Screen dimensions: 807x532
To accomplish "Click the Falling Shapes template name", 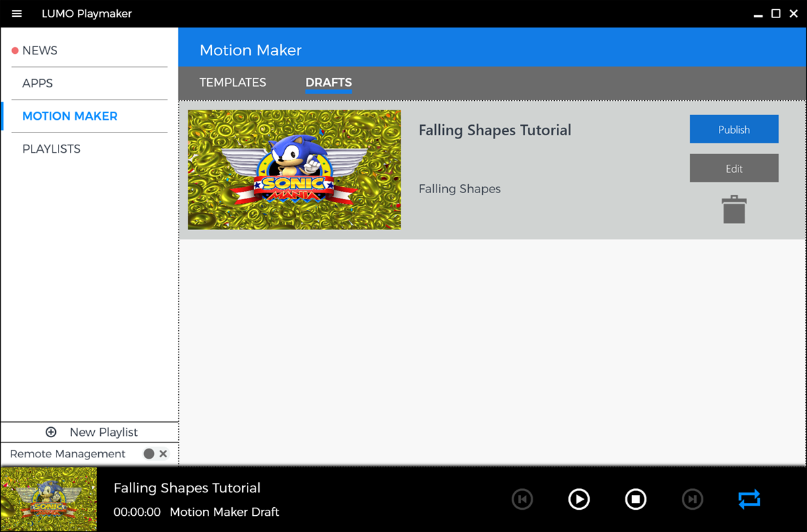I will click(460, 189).
